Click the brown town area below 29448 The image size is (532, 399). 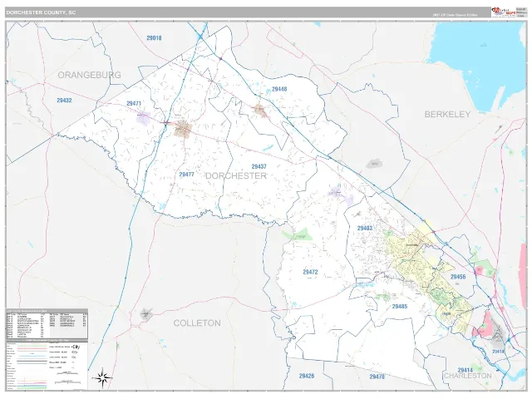pyautogui.click(x=260, y=111)
